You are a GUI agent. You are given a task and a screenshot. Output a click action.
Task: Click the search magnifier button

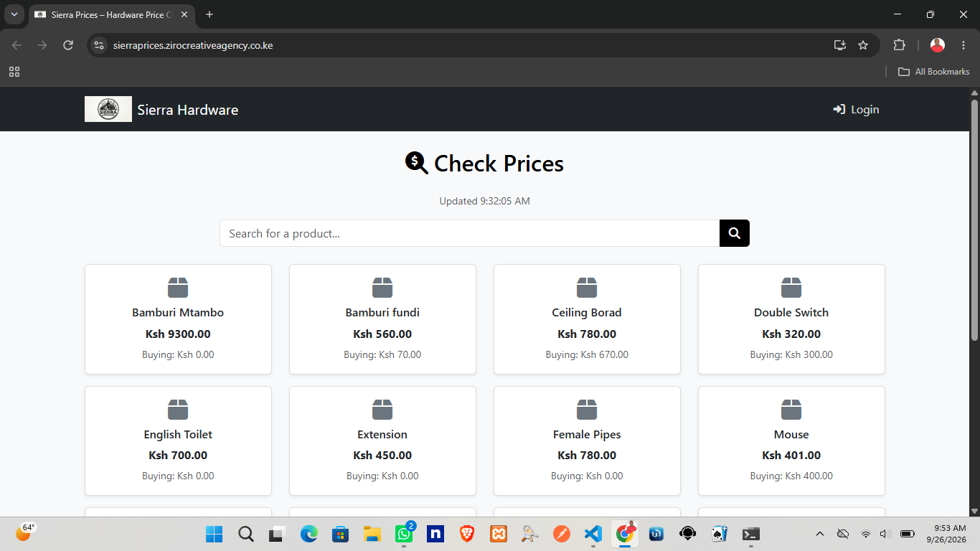734,233
